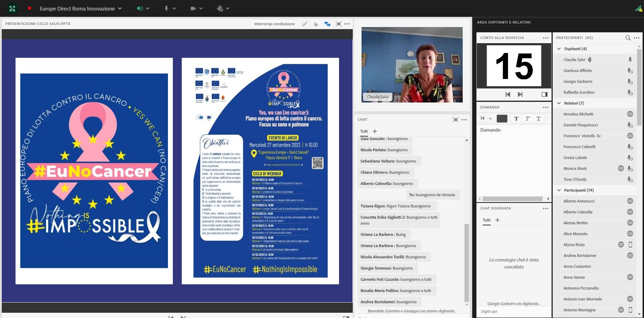This screenshot has height=318, width=644.
Task: Click the globe icon next to Annalisa Michetti
Action: 630,114
